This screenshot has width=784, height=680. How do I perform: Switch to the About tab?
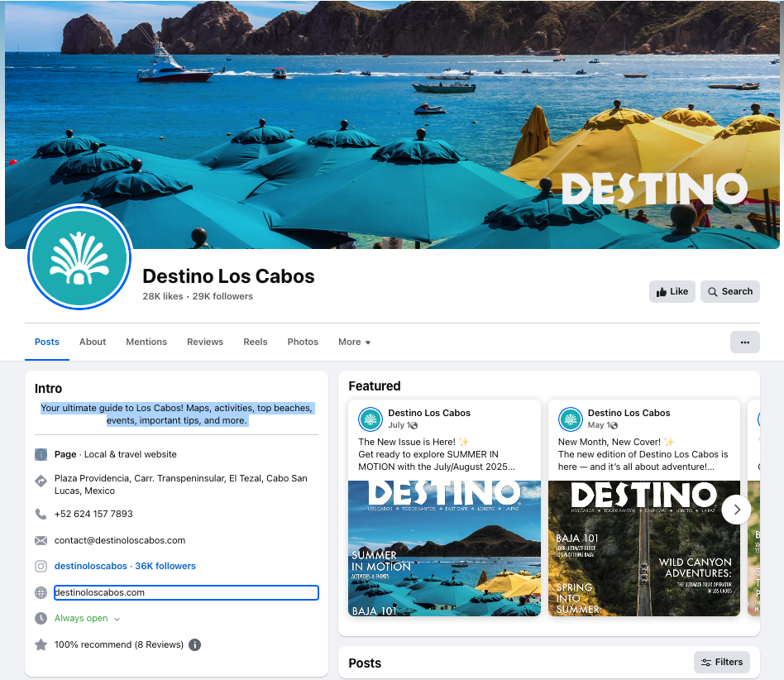[93, 342]
